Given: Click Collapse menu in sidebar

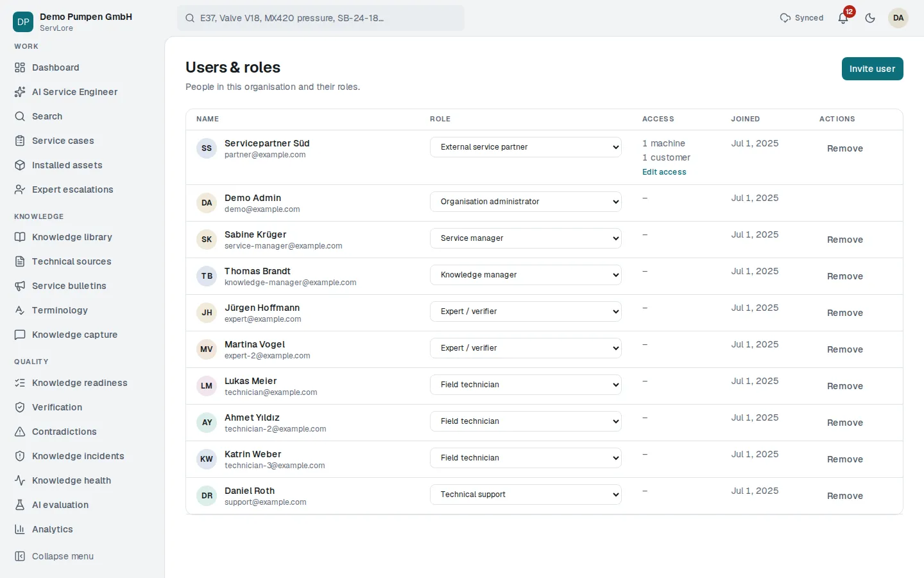Looking at the screenshot, I should (82, 556).
